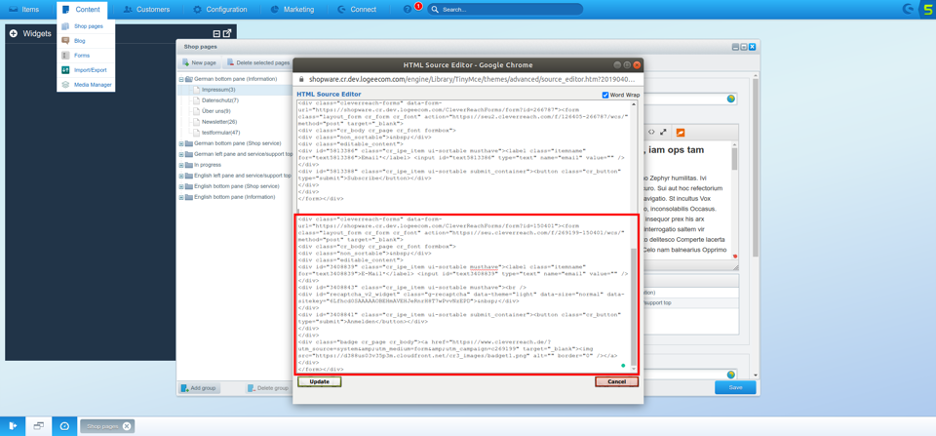Select Media Manager from Content dropdown

tap(92, 85)
